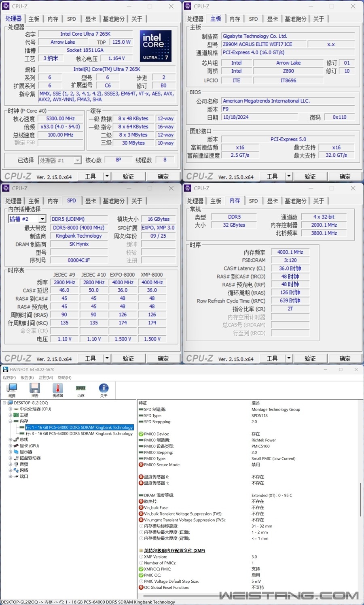Click 验证 button in memory CPU-Z window
Image resolution: width=364 pixels, height=605 pixels.
(310, 358)
